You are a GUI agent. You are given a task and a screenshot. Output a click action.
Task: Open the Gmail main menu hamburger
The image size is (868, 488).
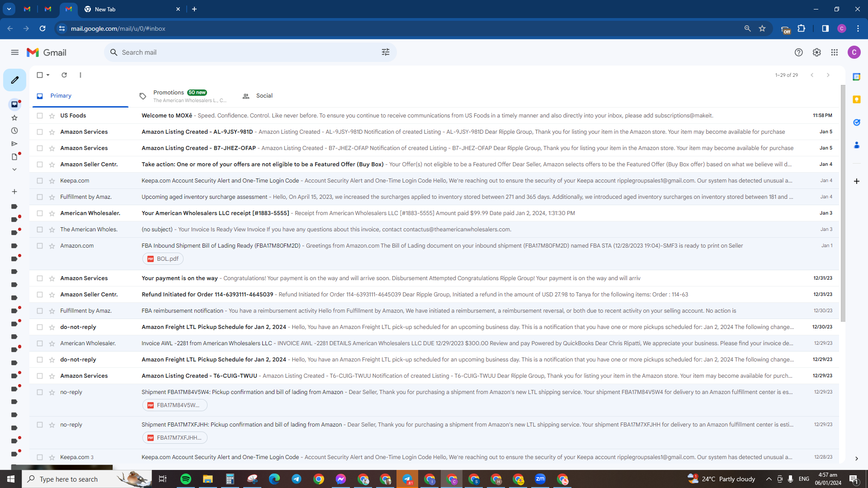point(15,52)
